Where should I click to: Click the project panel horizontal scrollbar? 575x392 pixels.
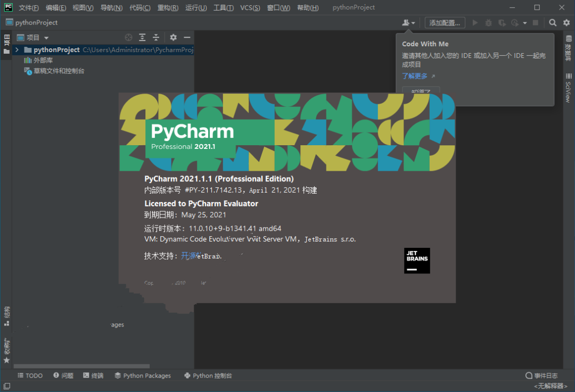click(x=81, y=366)
